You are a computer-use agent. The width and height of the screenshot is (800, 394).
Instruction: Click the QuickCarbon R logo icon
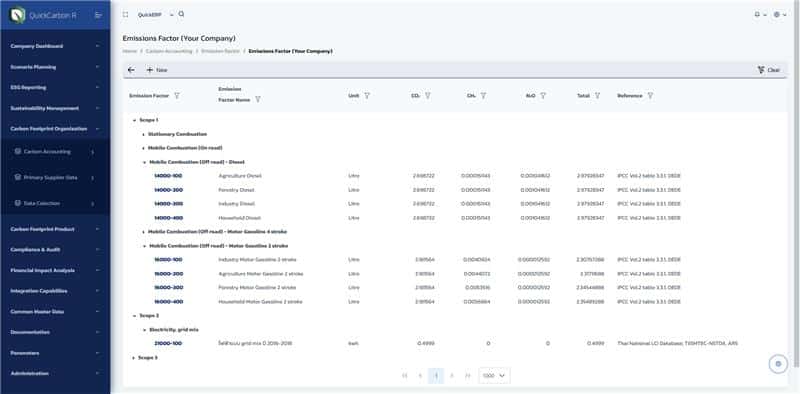(x=18, y=15)
